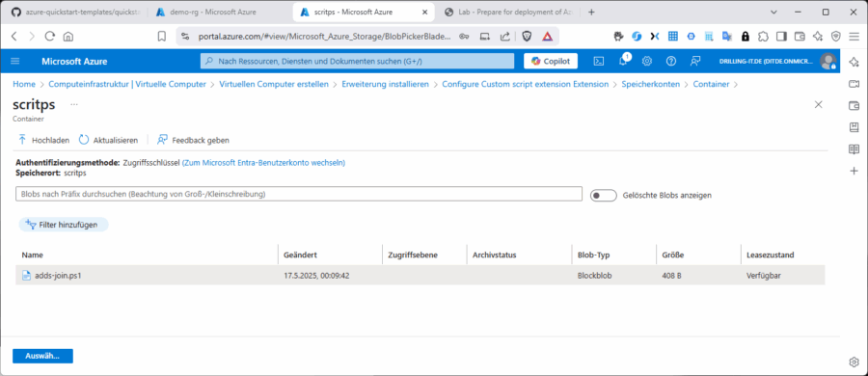Open Erweiterung installieren breadcrumb
This screenshot has width=868, height=376.
coord(385,84)
